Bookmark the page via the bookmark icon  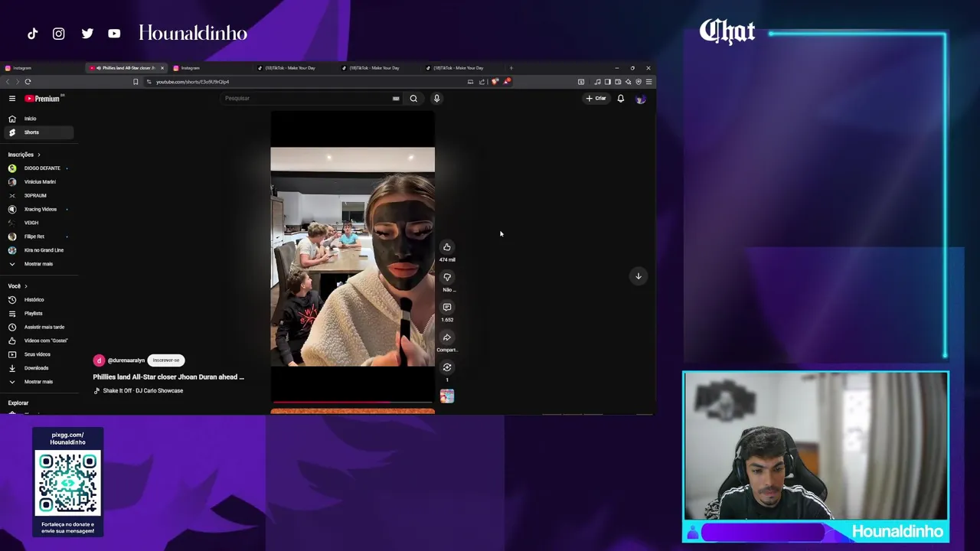coord(136,82)
